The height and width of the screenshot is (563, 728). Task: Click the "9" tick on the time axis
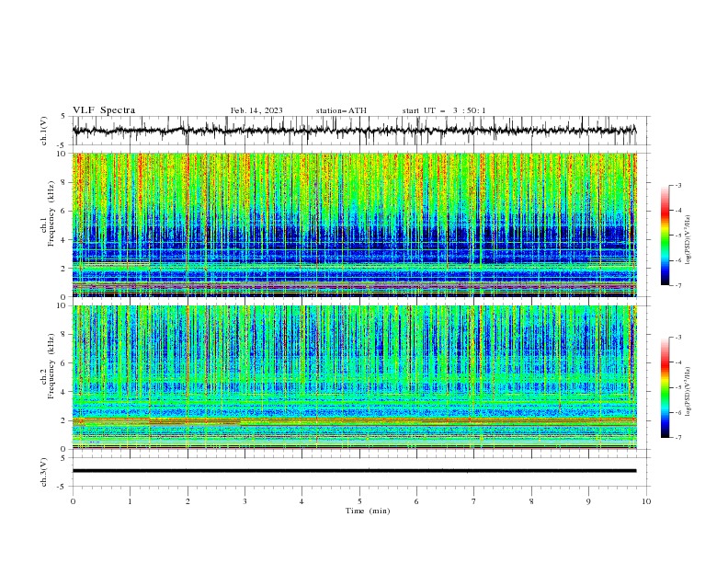click(x=588, y=501)
